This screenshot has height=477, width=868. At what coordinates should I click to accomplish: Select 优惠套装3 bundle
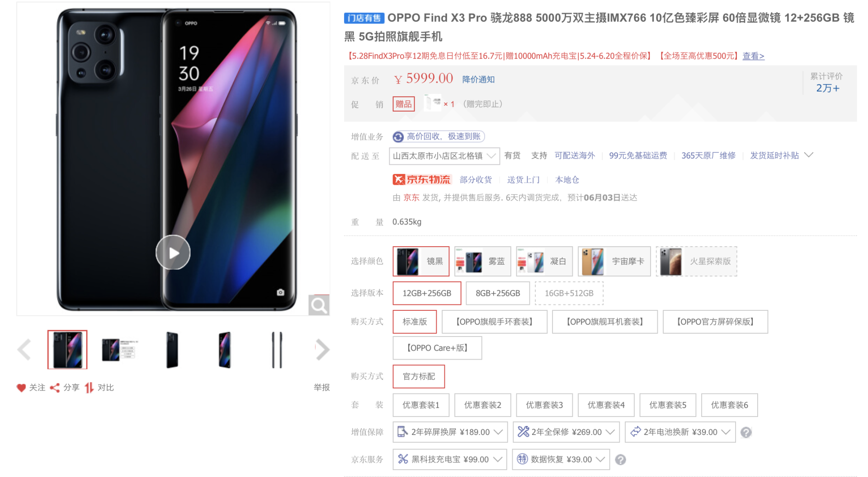(544, 405)
